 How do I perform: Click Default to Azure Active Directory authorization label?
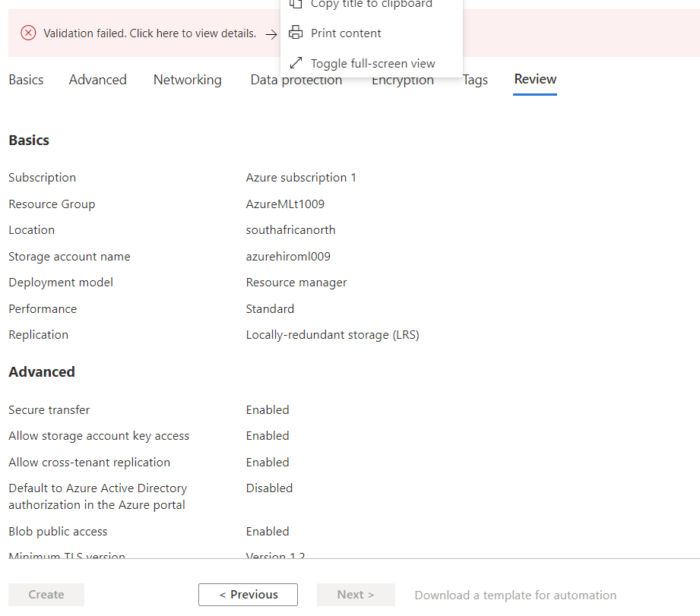[x=98, y=497]
